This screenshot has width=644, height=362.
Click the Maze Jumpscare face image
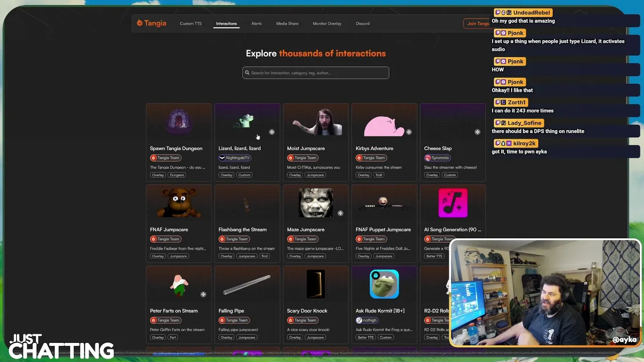click(315, 203)
